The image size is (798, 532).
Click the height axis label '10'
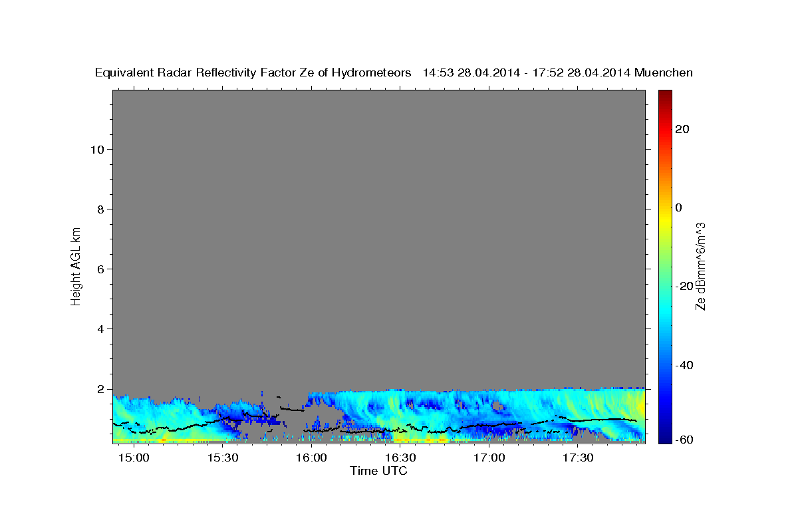pos(97,150)
